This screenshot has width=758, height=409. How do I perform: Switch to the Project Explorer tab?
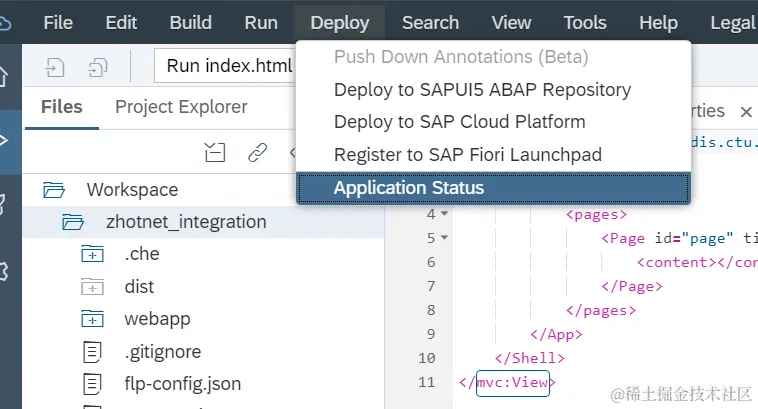click(181, 107)
